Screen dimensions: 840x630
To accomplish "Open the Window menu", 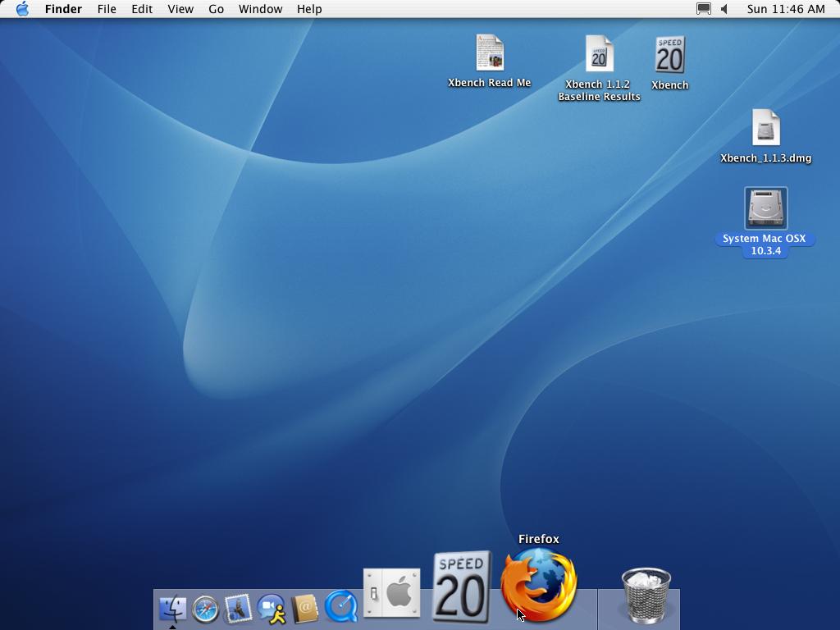I will (260, 9).
